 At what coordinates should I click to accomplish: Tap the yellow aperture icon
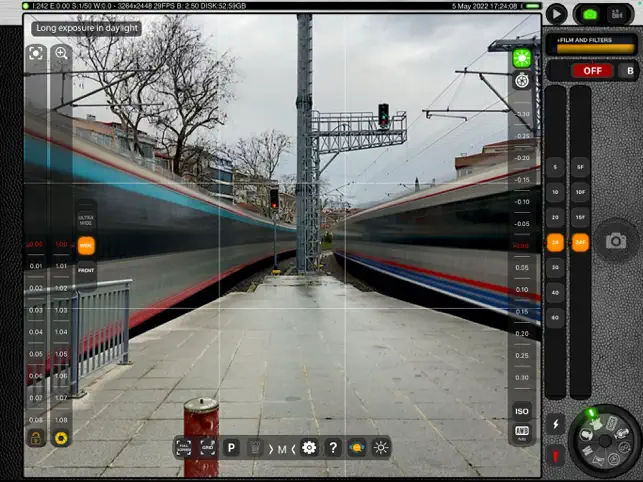[61, 439]
